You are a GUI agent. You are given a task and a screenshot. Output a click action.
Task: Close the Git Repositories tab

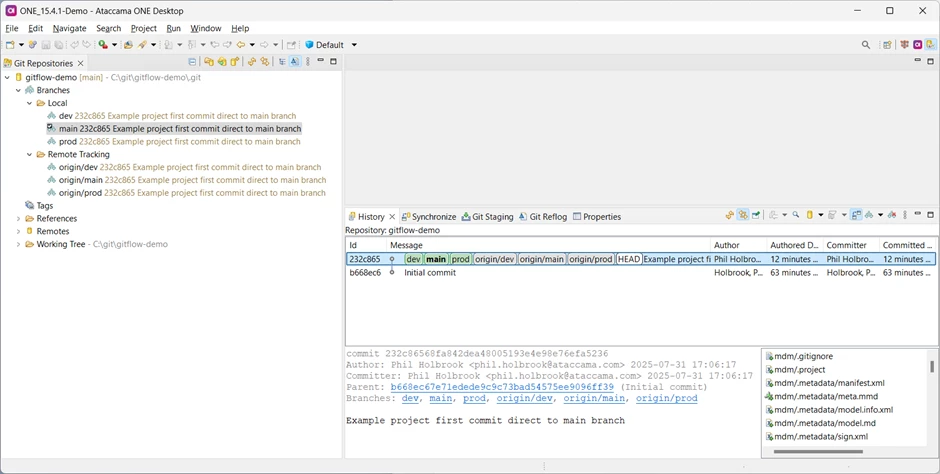coord(80,64)
